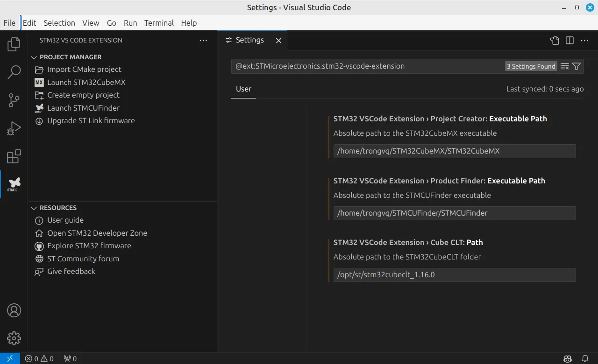Open the Extensions view
Image resolution: width=598 pixels, height=364 pixels.
coord(14,156)
